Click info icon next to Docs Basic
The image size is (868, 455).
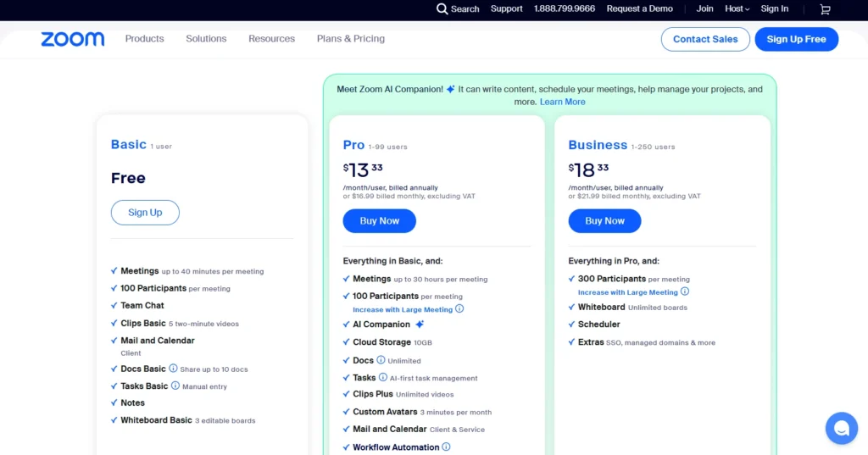point(173,369)
